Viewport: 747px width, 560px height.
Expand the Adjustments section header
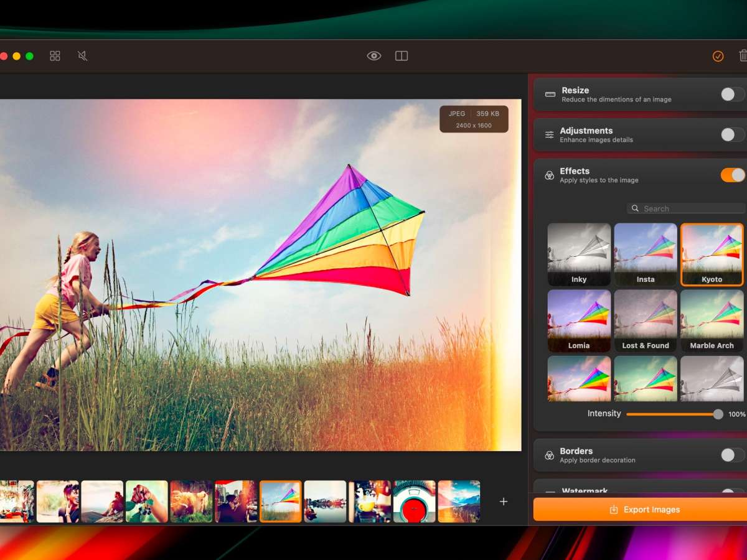(x=586, y=134)
